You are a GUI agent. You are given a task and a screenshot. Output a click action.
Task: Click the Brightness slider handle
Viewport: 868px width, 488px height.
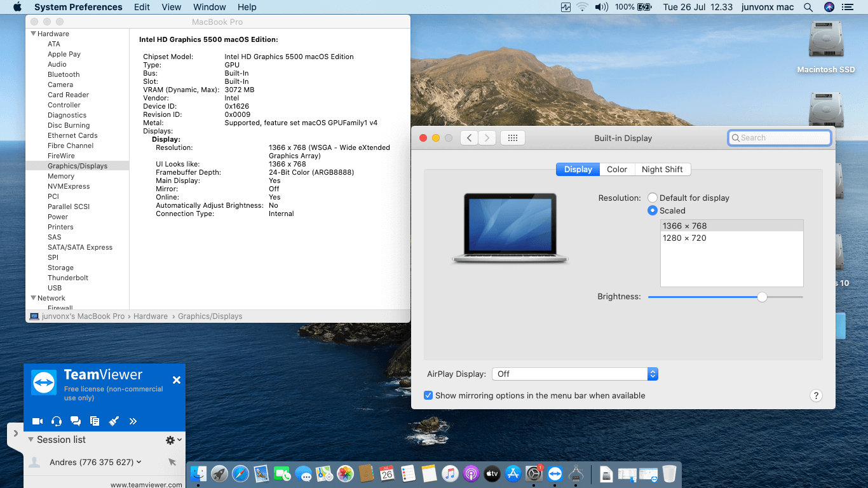pos(762,297)
